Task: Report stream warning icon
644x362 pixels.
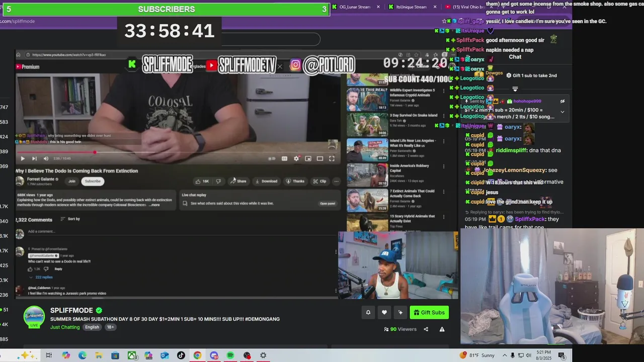Action: (442, 329)
